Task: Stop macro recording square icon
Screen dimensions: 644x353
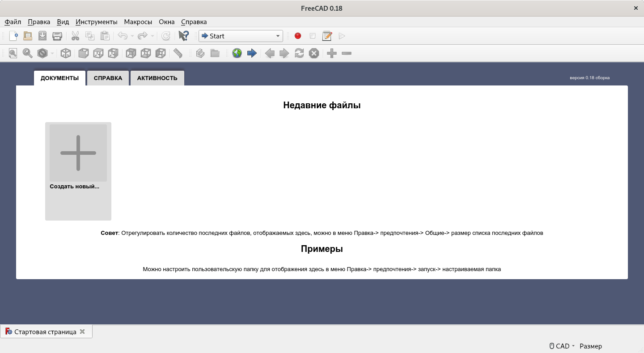Action: (x=313, y=36)
